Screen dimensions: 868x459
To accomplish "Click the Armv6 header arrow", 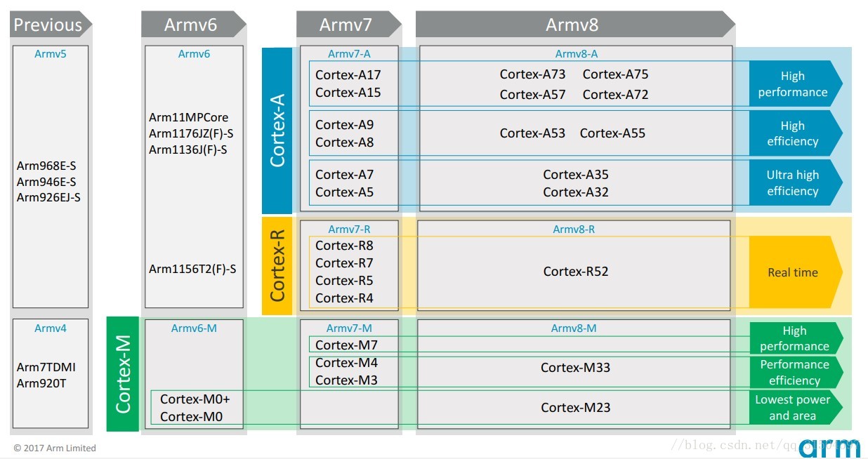I will click(193, 25).
